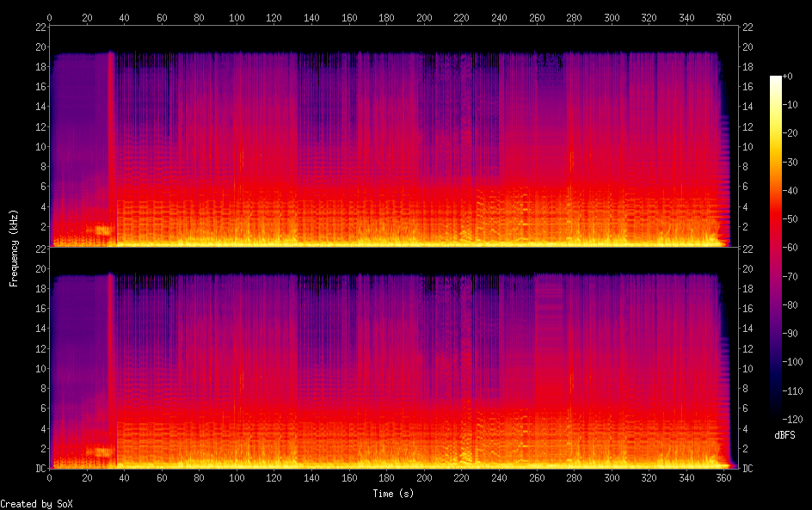Click the bright vertical band near 33 s in the upper channel

point(111,146)
